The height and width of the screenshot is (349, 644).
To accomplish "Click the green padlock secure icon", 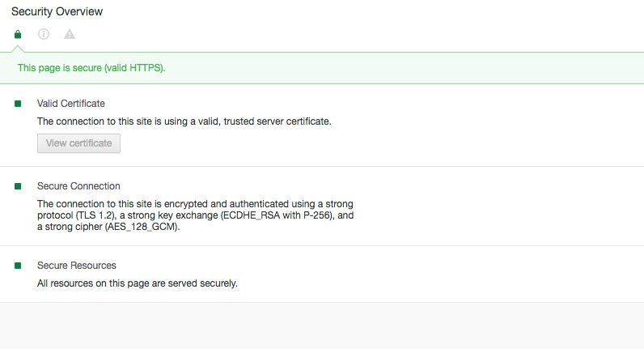I will pyautogui.click(x=18, y=34).
